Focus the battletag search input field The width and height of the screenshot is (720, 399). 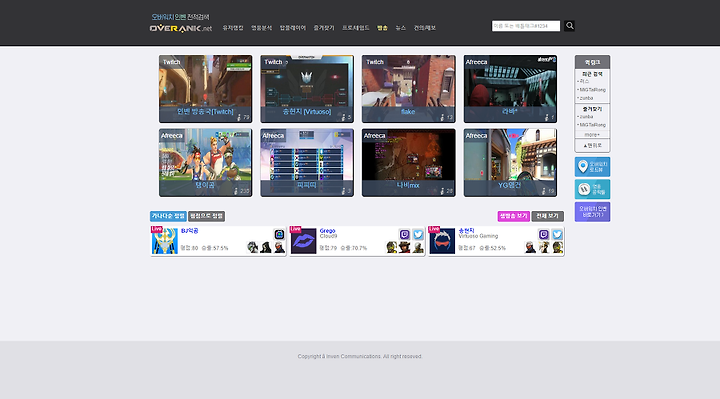point(526,26)
